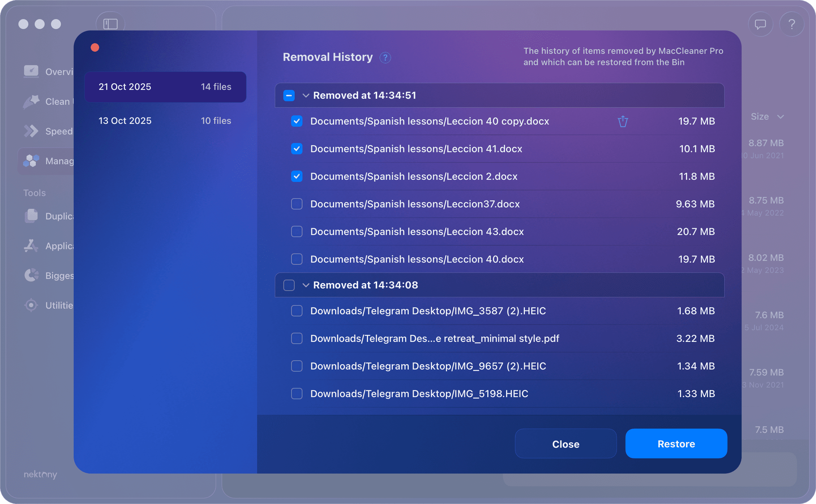Select the 13 Oct 2025 history entry
816x504 pixels.
165,120
